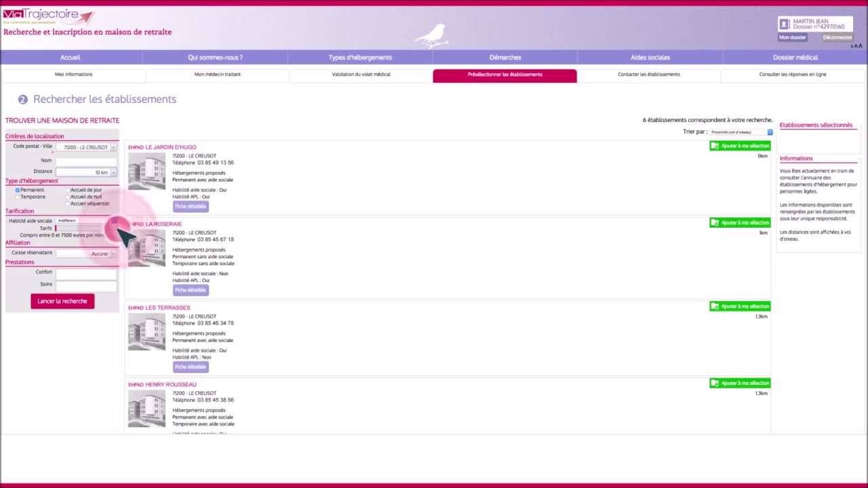Click the Etablissements sélectionnés heading
Screen dimensions: 868x488
click(x=816, y=125)
